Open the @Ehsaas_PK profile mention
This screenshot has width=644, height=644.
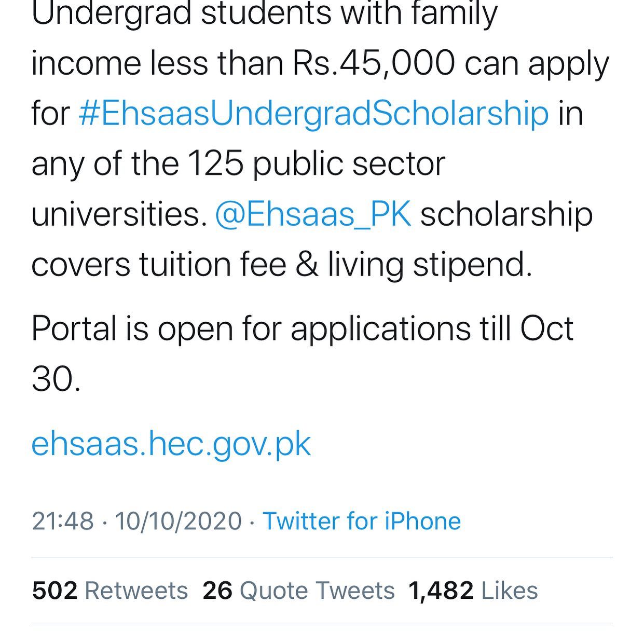coord(313,214)
